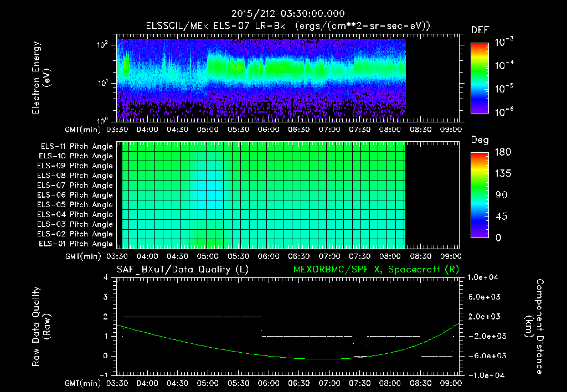Image resolution: width=567 pixels, height=392 pixels.
Task: Click the 'ELSSCIL/MEx ELS-07 LR-Bk' subtitle
Action: coord(215,26)
